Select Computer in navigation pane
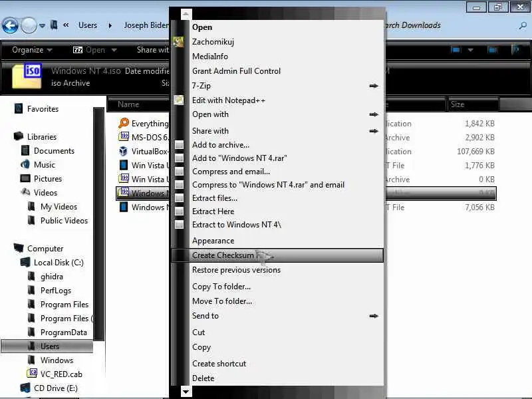The width and height of the screenshot is (532, 399). click(x=45, y=248)
